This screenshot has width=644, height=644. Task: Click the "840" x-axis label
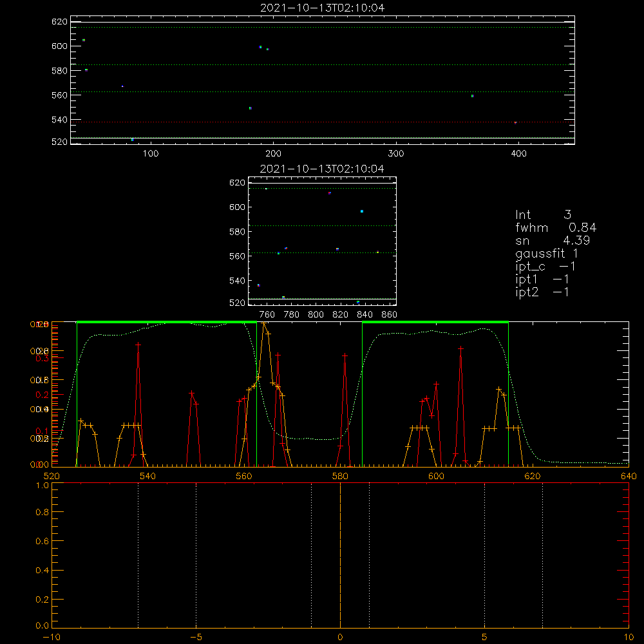point(365,315)
